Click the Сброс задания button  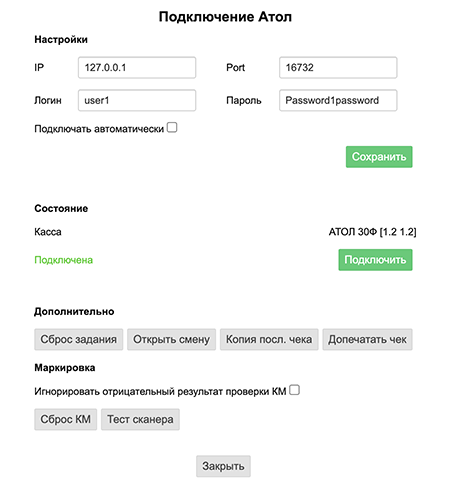(x=79, y=339)
